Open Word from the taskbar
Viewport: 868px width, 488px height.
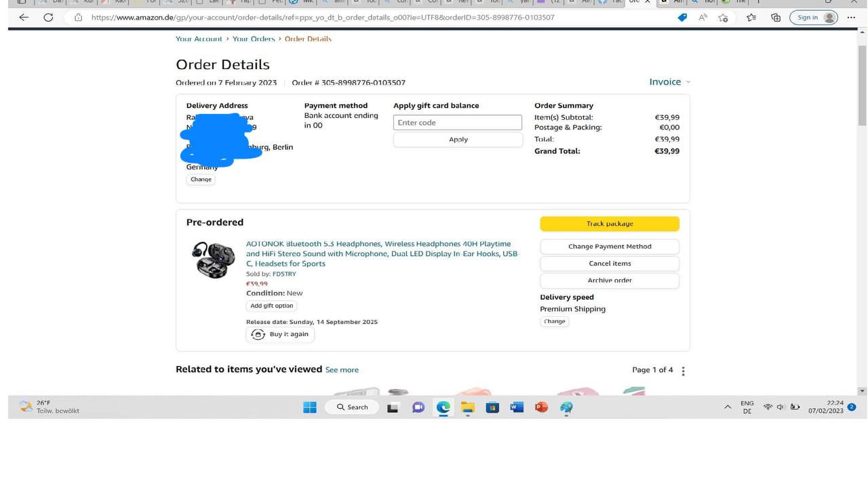click(517, 407)
